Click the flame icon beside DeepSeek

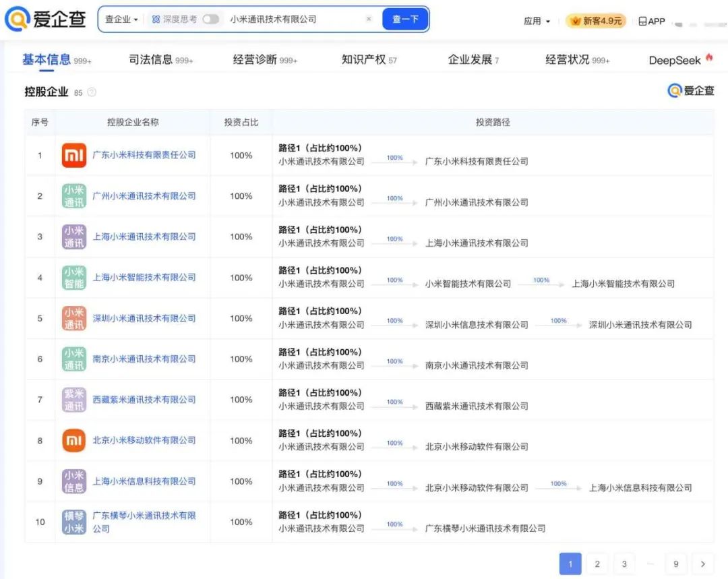click(709, 57)
